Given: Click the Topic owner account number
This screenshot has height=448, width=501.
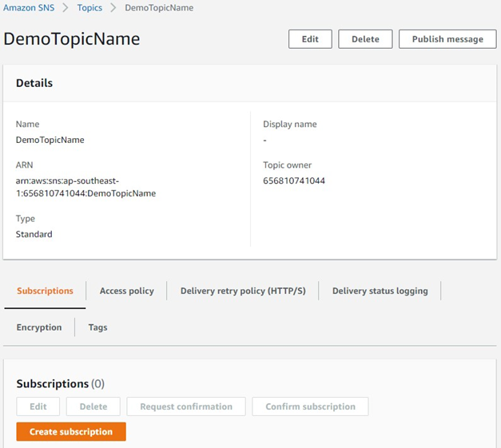Looking at the screenshot, I should tap(294, 180).
